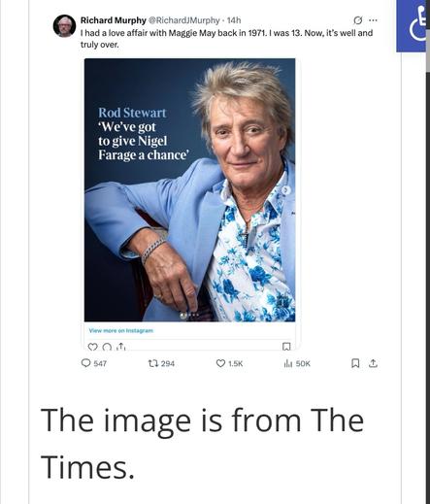The width and height of the screenshot is (430, 504).
Task: Open the tweet's three-dot more menu
Action: (x=373, y=20)
